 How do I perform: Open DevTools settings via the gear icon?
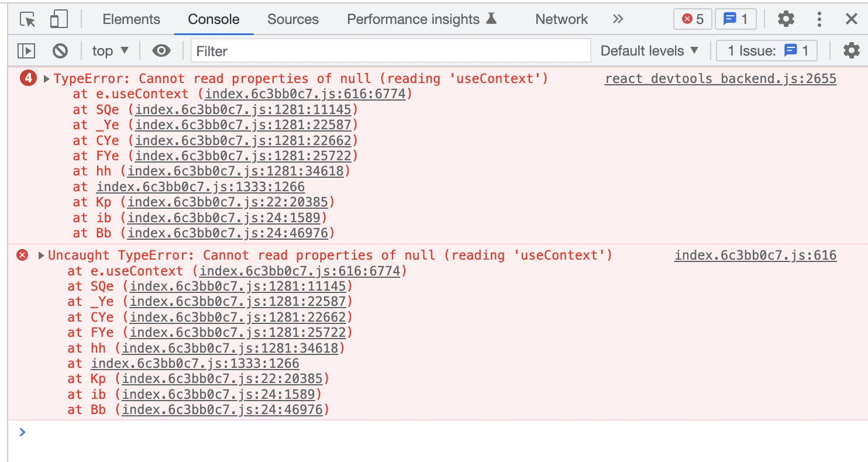point(786,19)
